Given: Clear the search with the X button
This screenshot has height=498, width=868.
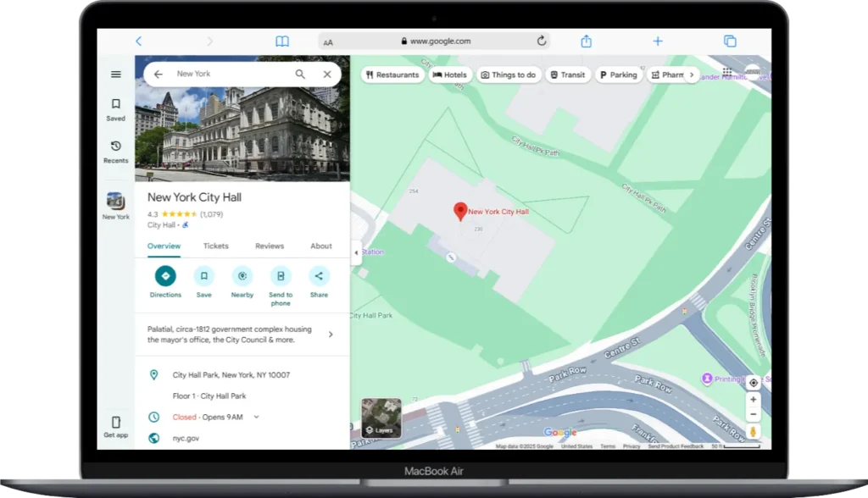Looking at the screenshot, I should pyautogui.click(x=327, y=74).
